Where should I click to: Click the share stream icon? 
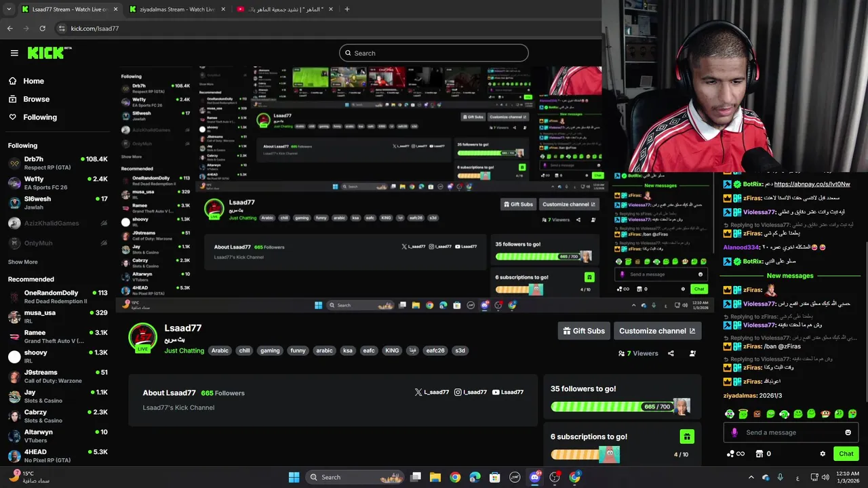[671, 353]
